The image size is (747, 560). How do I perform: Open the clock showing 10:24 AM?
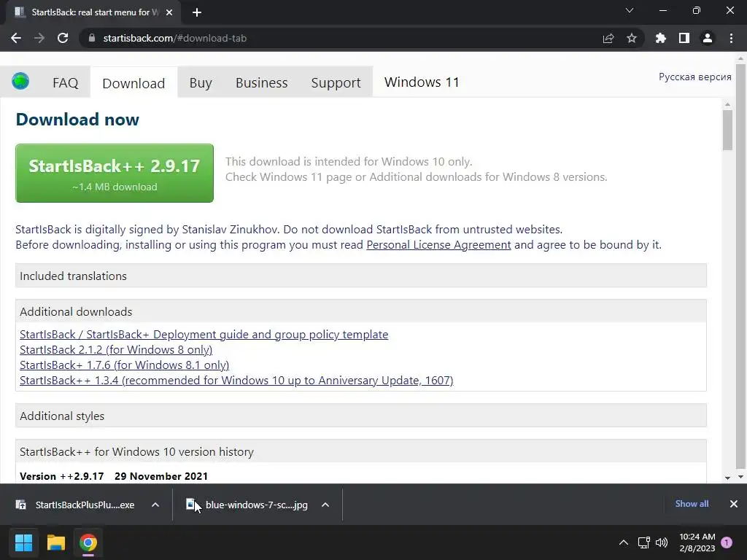pos(697,542)
